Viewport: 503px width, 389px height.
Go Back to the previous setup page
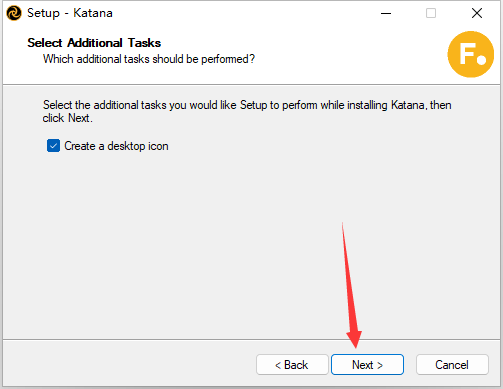[x=292, y=365]
